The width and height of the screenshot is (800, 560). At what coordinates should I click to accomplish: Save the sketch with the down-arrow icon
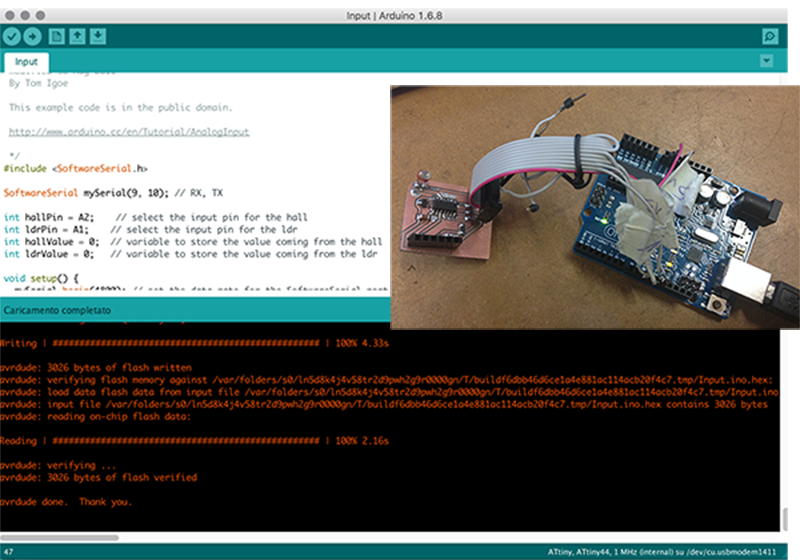coord(97,36)
